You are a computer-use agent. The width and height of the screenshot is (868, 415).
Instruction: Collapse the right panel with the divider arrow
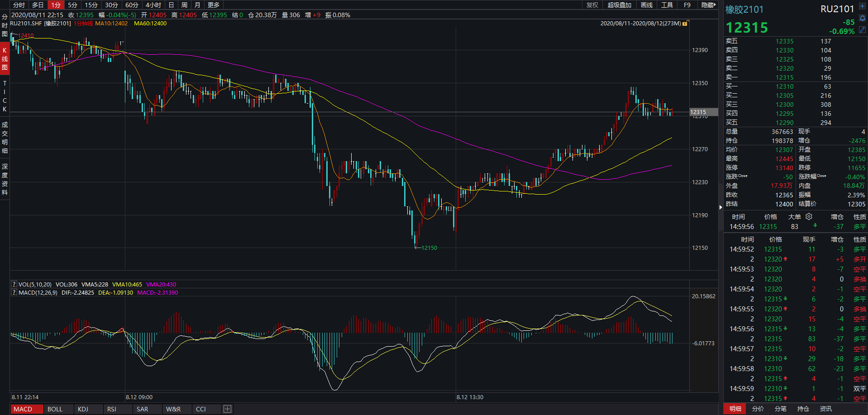point(720,207)
